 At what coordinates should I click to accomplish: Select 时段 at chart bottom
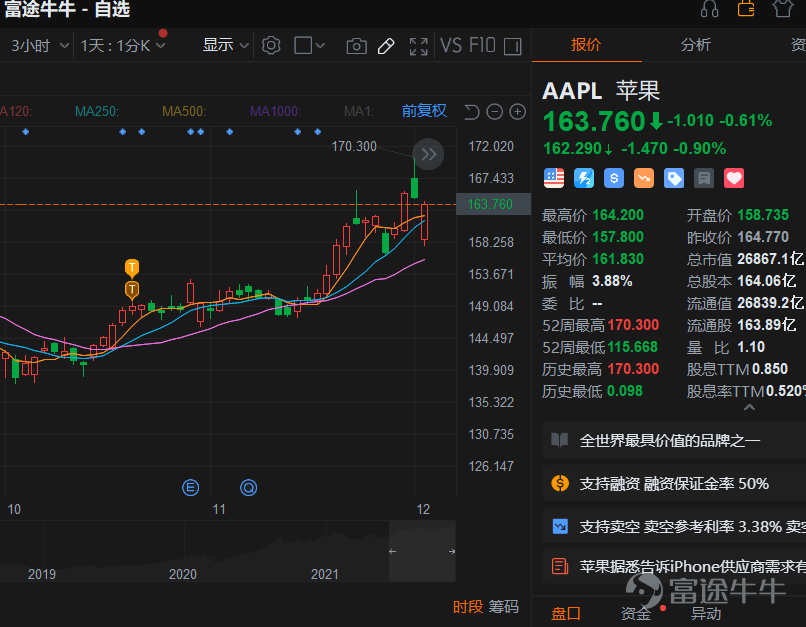[468, 607]
